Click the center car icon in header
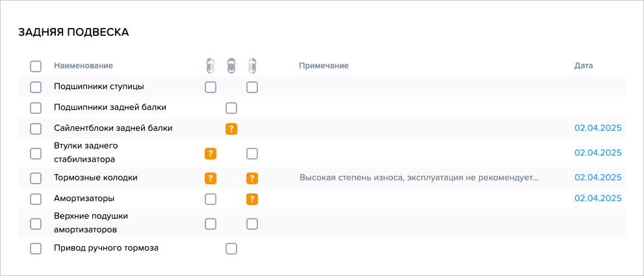The image size is (644, 276). click(x=231, y=66)
